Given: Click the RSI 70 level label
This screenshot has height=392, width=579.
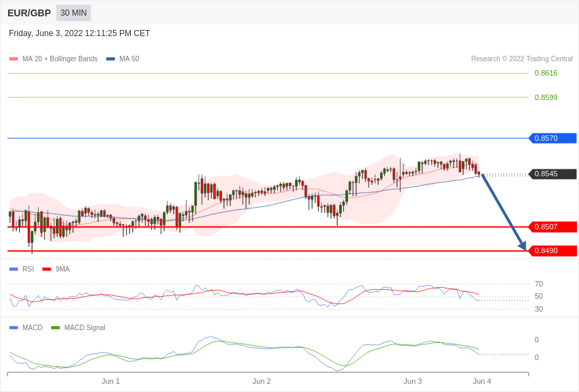Looking at the screenshot, I should [539, 284].
